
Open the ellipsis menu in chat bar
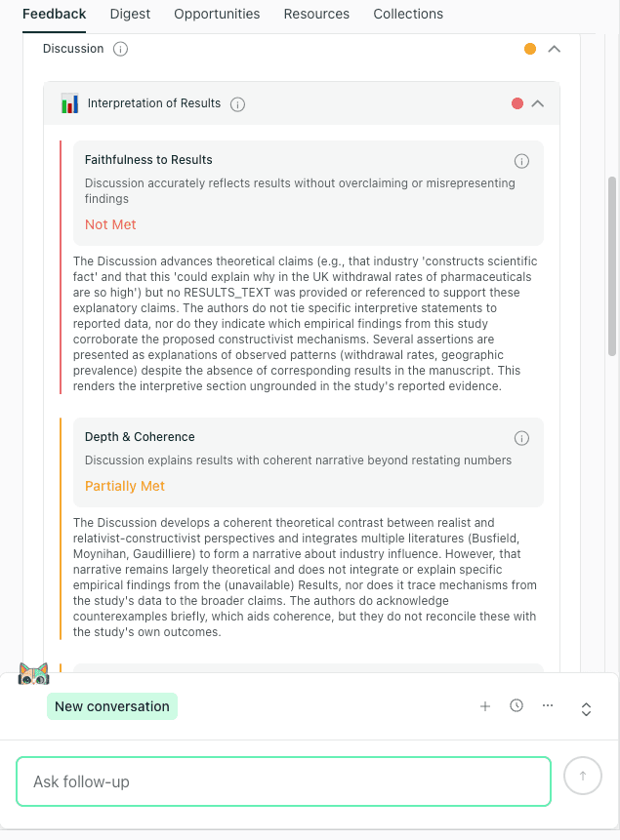548,705
